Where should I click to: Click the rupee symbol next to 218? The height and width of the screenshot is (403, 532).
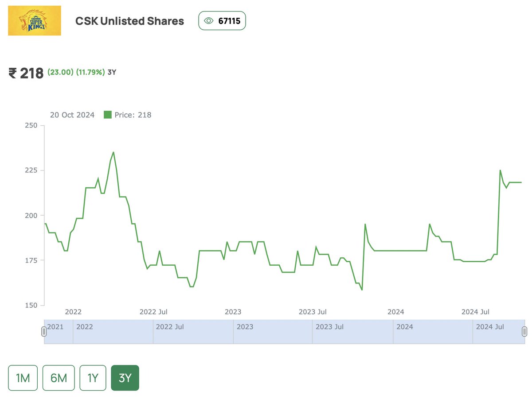[x=12, y=73]
